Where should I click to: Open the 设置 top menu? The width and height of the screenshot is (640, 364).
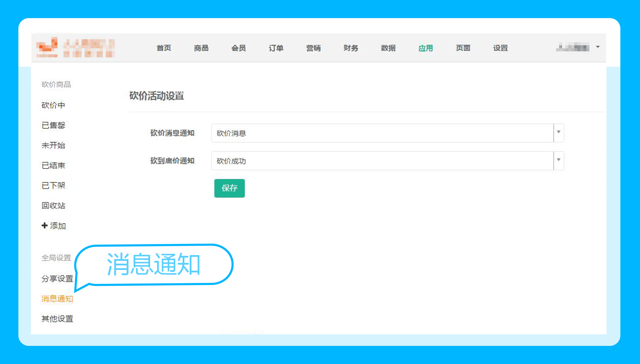500,48
